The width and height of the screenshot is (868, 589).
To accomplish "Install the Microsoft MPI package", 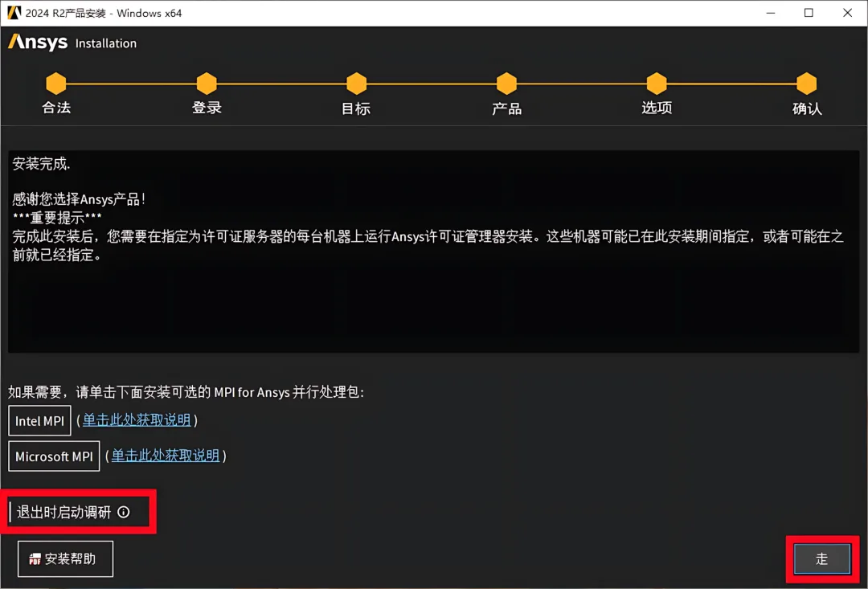I will [55, 456].
